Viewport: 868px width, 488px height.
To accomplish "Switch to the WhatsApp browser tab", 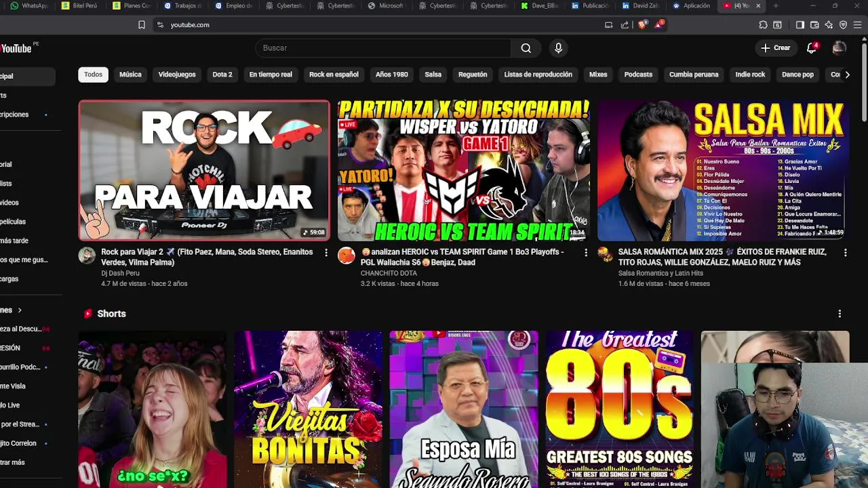I will 30,6.
